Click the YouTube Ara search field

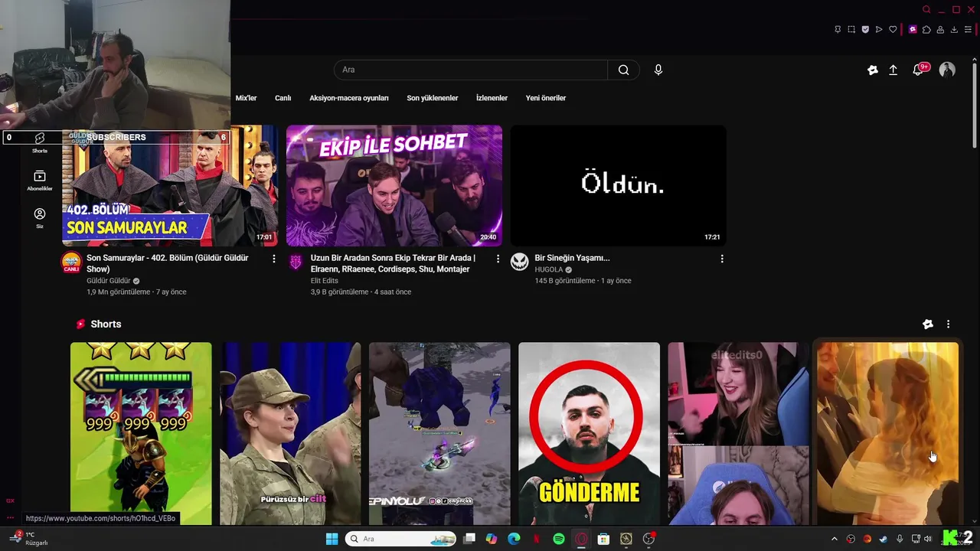471,70
